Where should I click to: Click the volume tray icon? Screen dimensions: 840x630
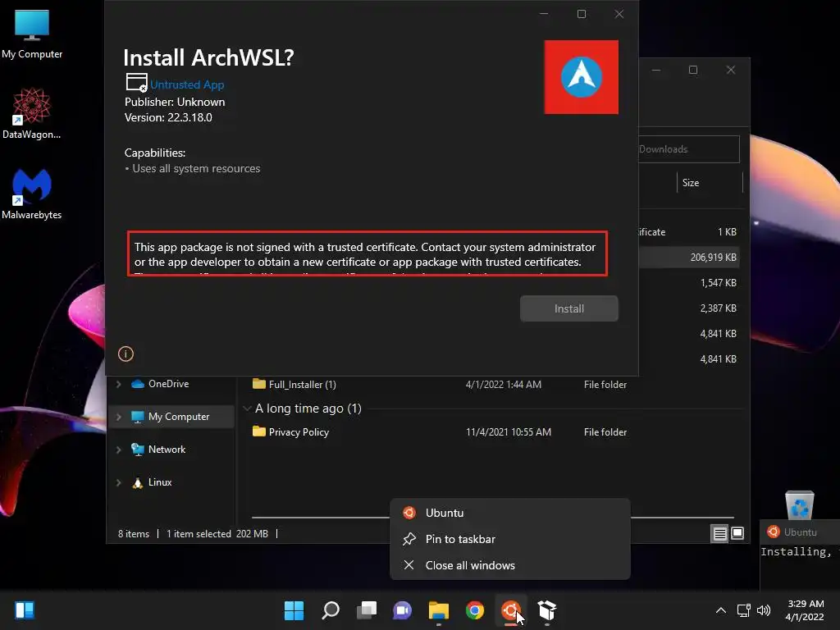764,610
